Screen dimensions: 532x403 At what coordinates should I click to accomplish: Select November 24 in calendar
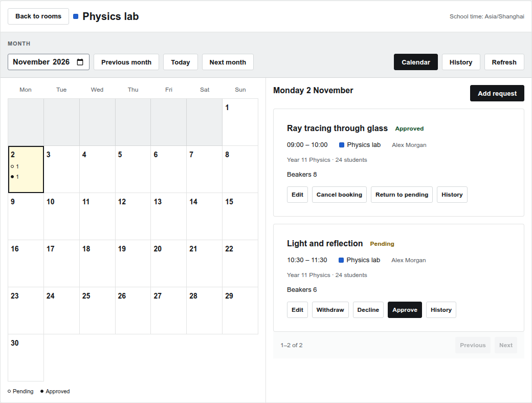pos(62,311)
